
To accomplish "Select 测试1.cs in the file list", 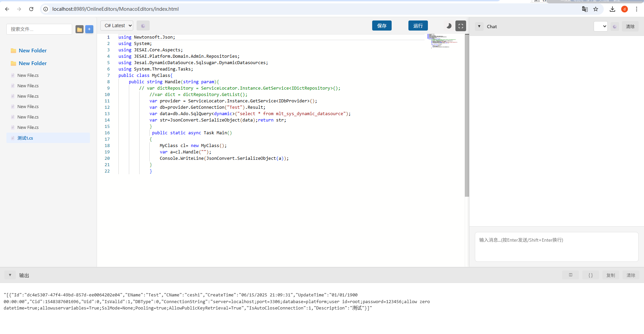I will click(25, 138).
